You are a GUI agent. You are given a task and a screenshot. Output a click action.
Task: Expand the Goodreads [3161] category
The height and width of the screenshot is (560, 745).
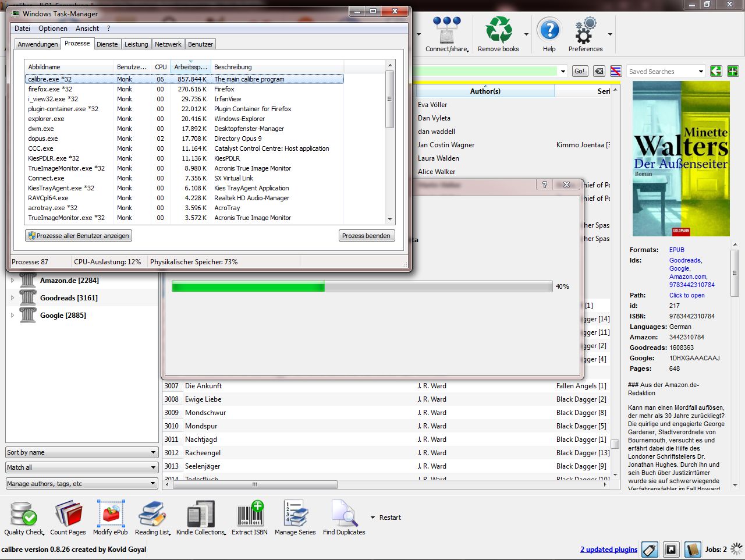tap(12, 297)
